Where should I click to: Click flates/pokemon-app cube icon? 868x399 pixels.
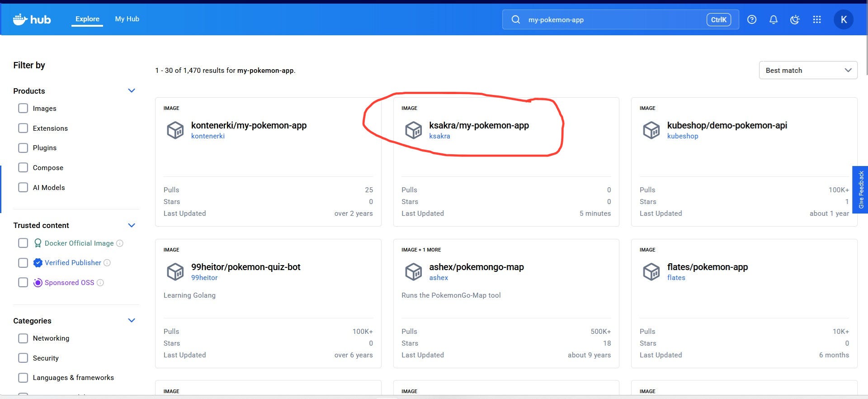pyautogui.click(x=651, y=271)
